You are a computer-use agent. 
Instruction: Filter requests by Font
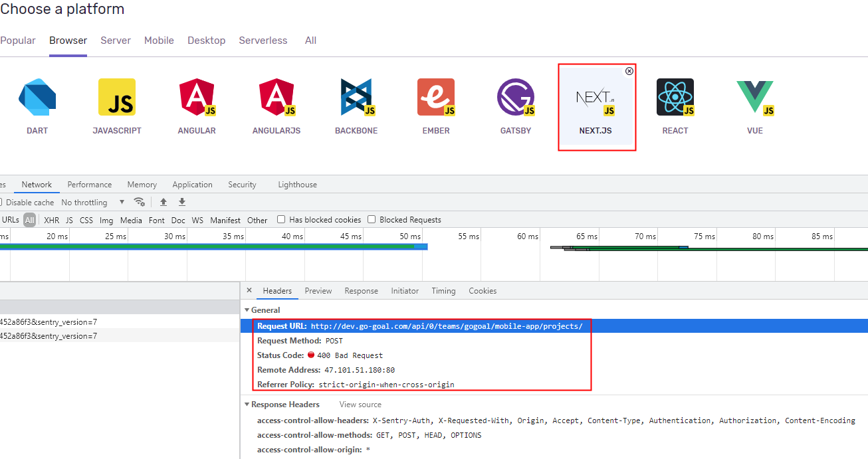[157, 220]
